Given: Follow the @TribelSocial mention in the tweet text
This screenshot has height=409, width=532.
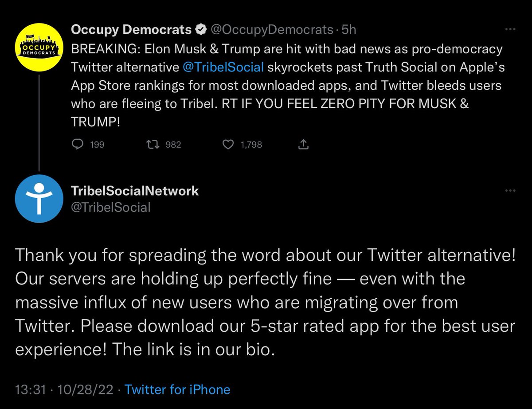Looking at the screenshot, I should click(x=223, y=67).
